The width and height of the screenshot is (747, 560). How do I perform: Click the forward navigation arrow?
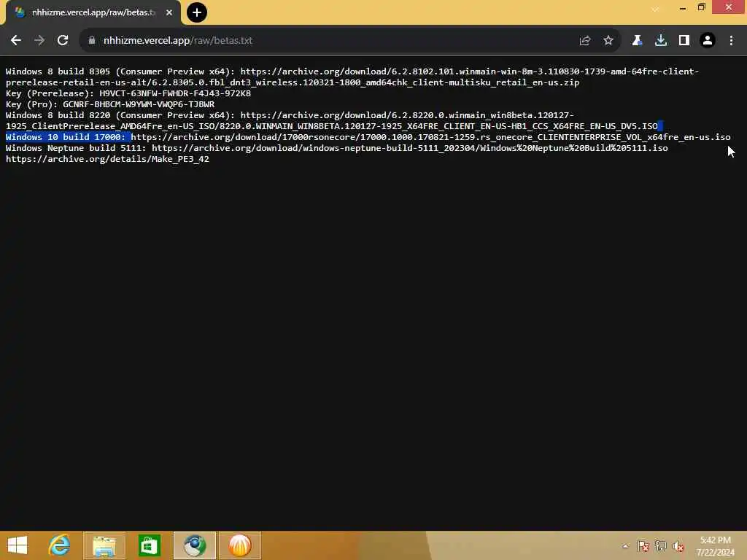(x=39, y=41)
